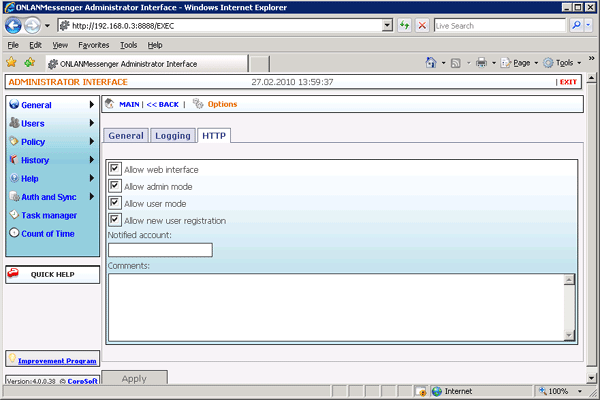Click the Live Search magnifier icon
Screen dimensions: 600x400
click(x=576, y=26)
